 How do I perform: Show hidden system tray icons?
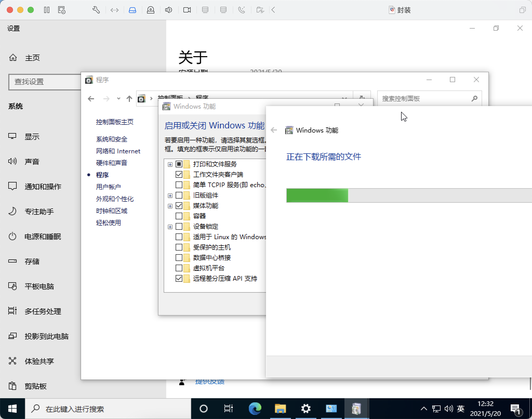(x=424, y=409)
